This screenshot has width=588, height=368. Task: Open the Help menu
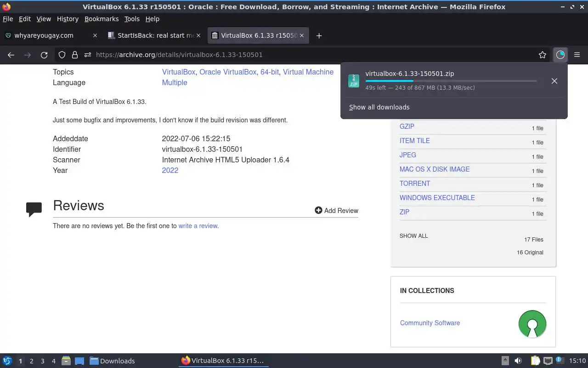click(x=153, y=19)
